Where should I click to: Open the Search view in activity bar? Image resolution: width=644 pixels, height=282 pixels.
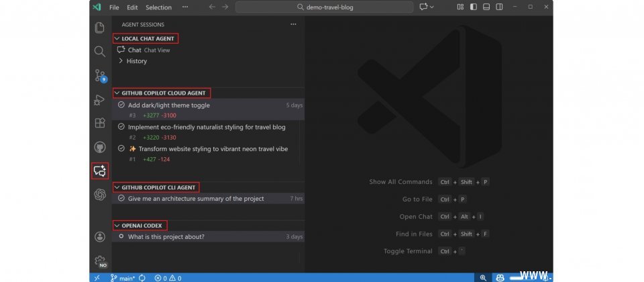coord(100,52)
